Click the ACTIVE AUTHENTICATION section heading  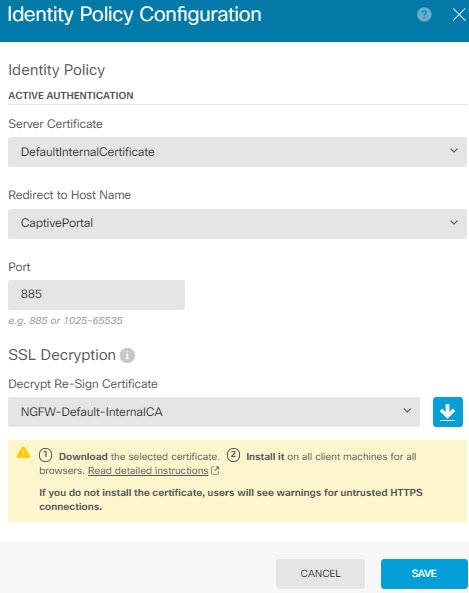point(71,95)
